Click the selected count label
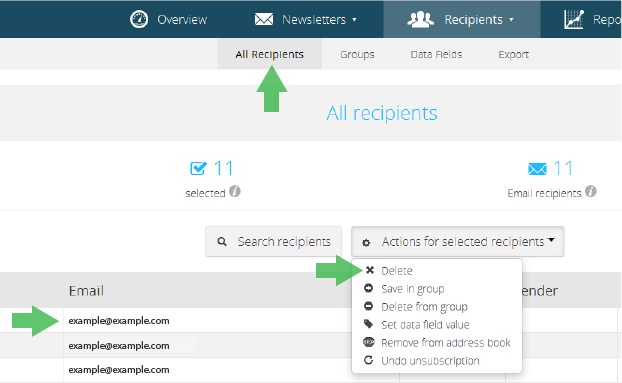This screenshot has height=383, width=622. (x=205, y=193)
